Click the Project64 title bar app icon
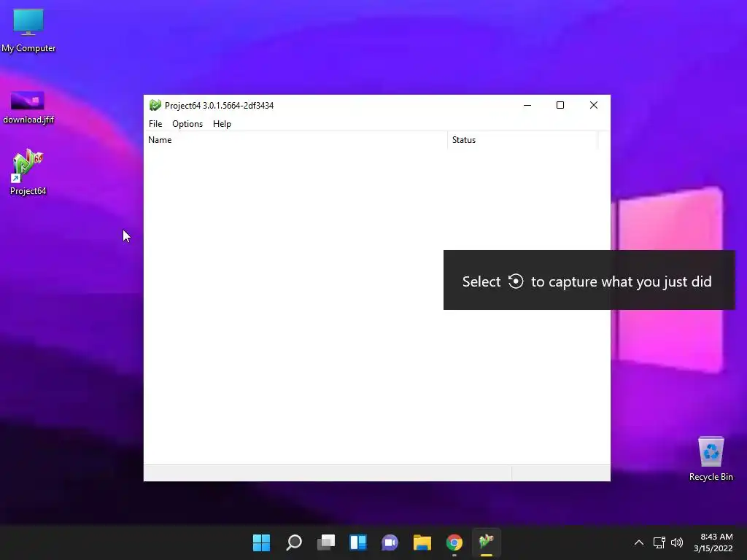This screenshot has width=747, height=560. 155,105
